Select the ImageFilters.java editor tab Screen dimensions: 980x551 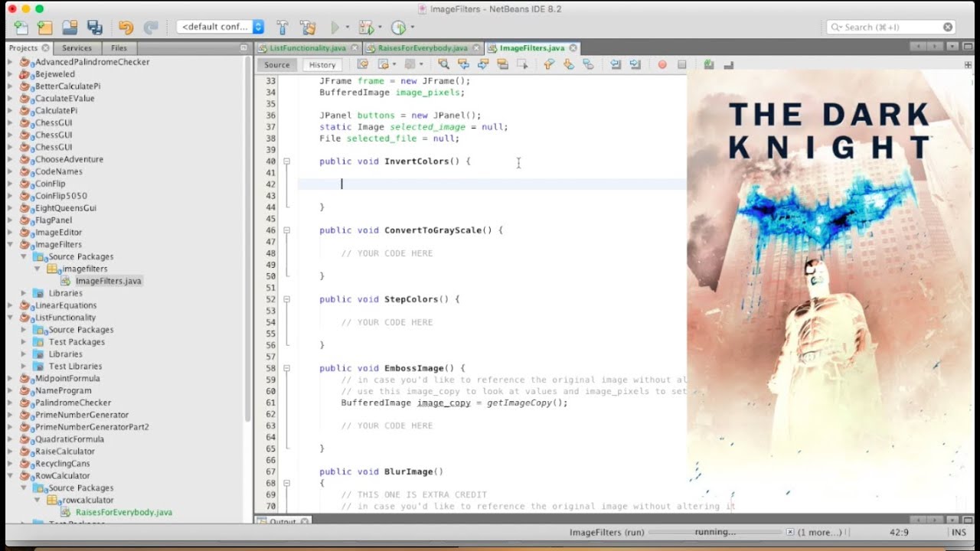click(532, 47)
